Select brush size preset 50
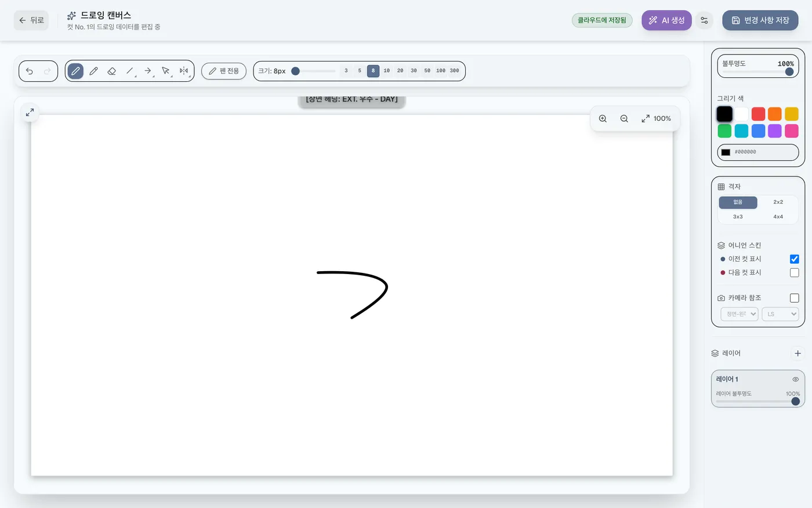 pos(427,71)
